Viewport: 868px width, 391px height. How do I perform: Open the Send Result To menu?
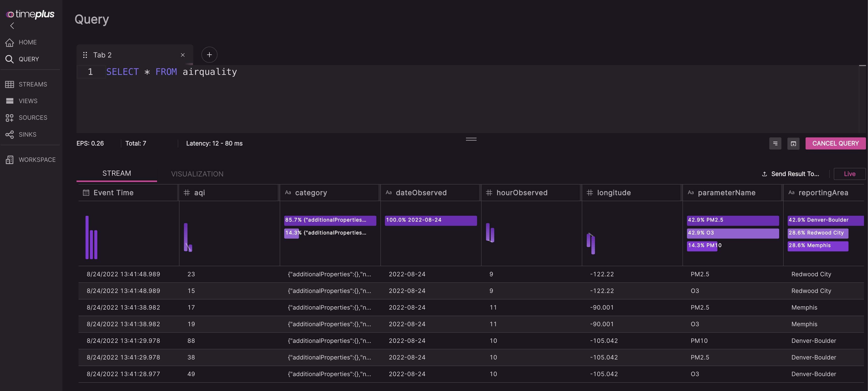pyautogui.click(x=790, y=174)
